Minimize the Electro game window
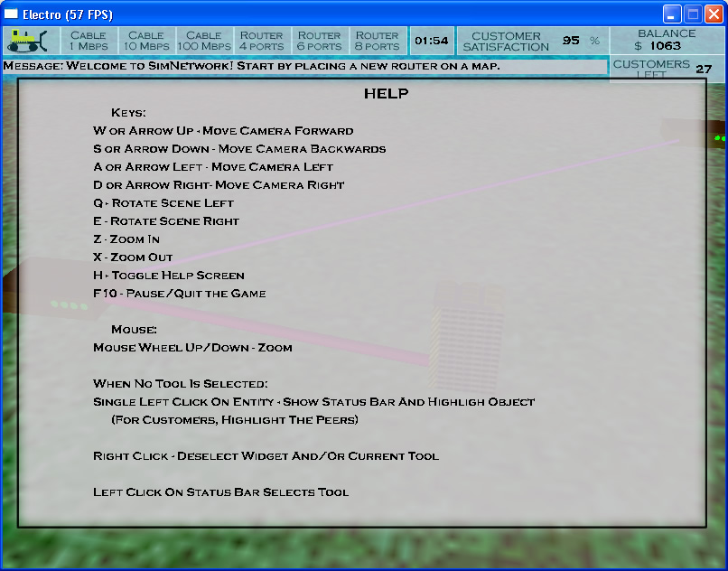The height and width of the screenshot is (571, 728). (672, 14)
